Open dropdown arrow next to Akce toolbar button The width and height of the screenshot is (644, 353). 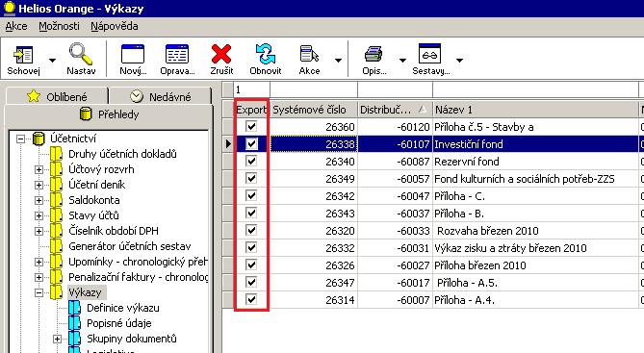[338, 61]
